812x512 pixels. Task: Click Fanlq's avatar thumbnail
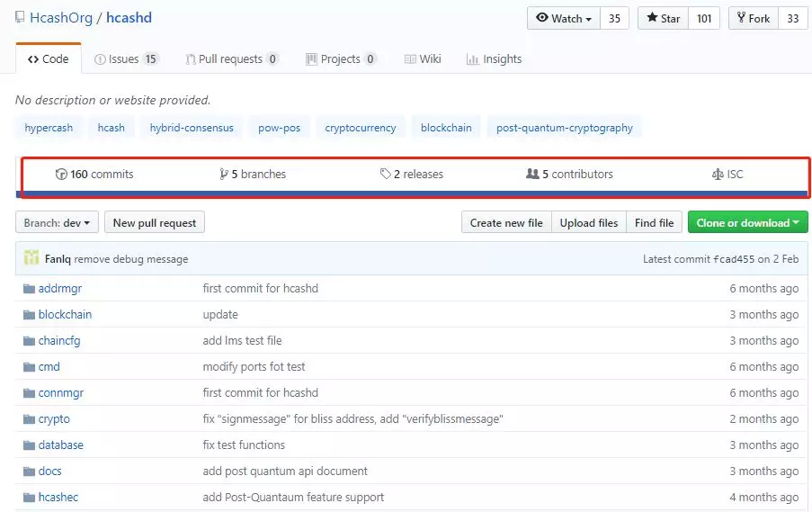point(31,257)
